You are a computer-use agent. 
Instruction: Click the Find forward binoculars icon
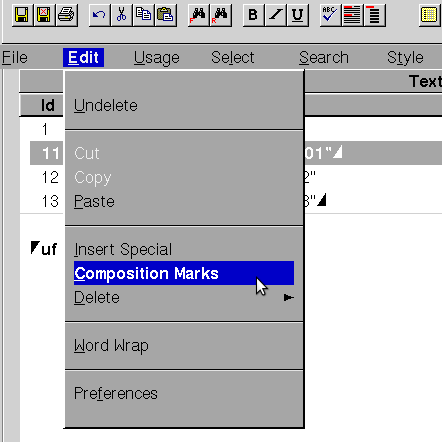pyautogui.click(x=198, y=15)
